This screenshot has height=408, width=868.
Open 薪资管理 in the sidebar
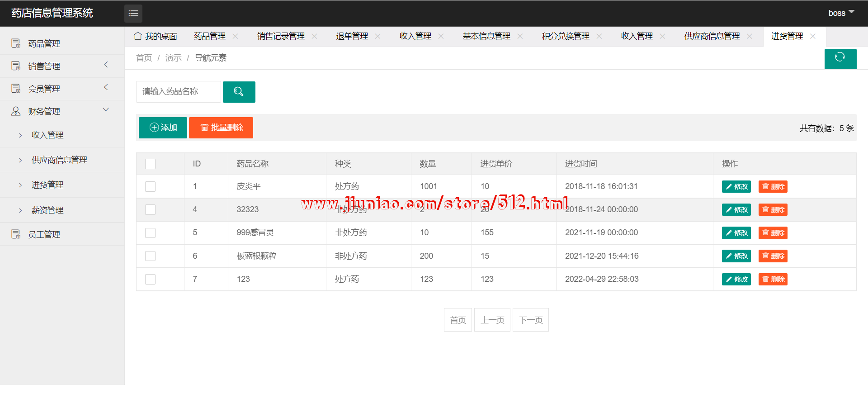coord(47,210)
